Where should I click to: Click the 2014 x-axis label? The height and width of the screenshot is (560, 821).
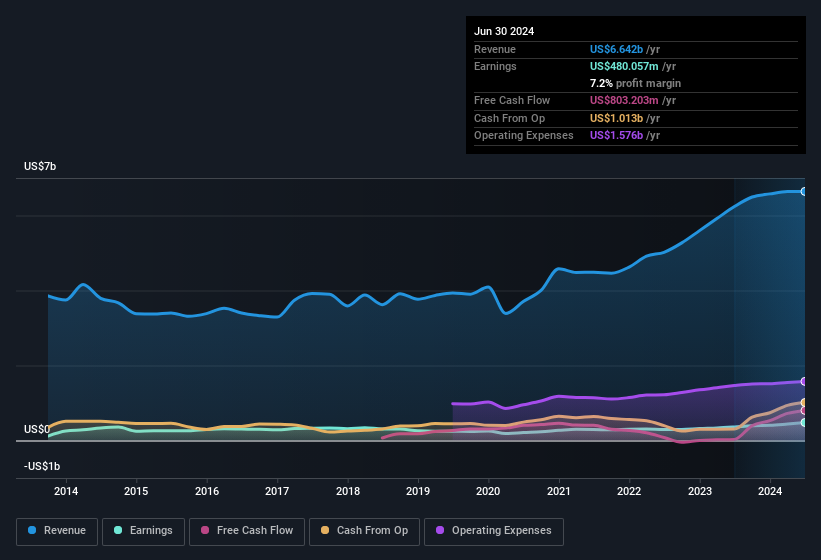click(x=66, y=491)
